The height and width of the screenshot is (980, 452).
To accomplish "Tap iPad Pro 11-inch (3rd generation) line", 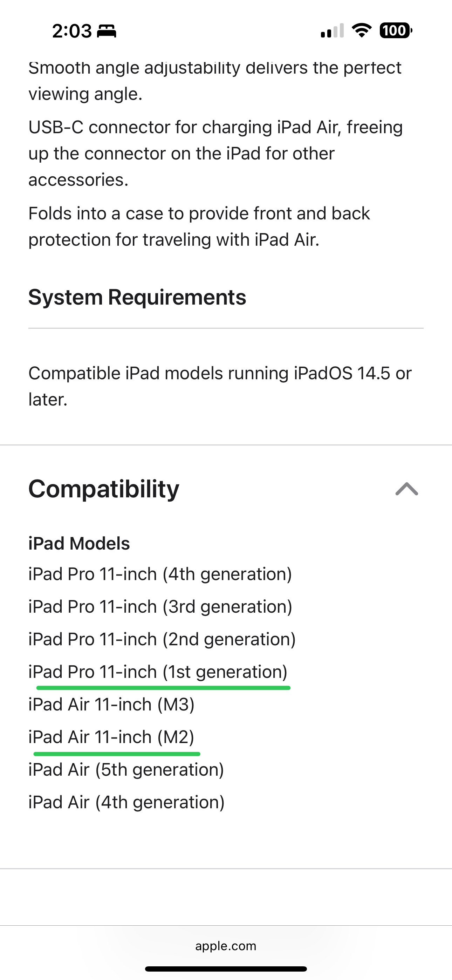I will click(x=160, y=606).
